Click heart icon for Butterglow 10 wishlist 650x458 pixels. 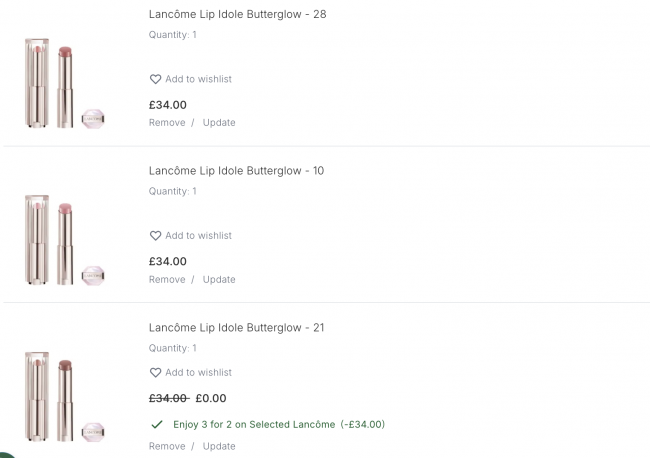click(x=155, y=236)
